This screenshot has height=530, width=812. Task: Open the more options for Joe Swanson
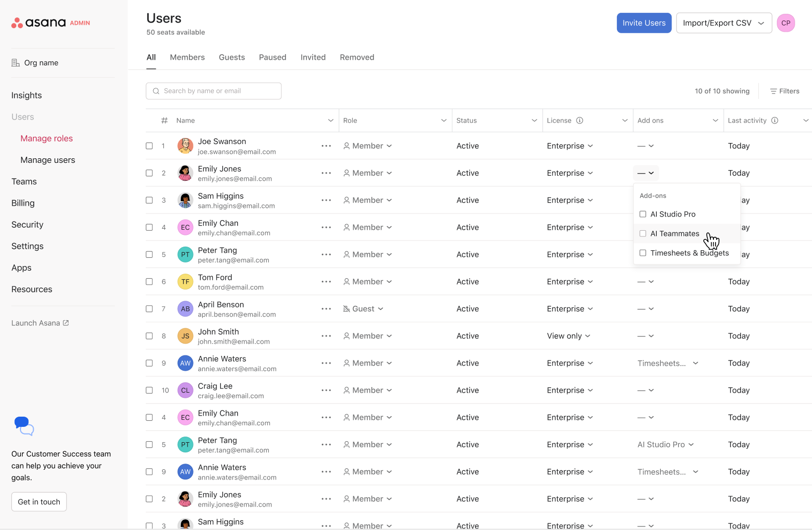[x=326, y=146]
